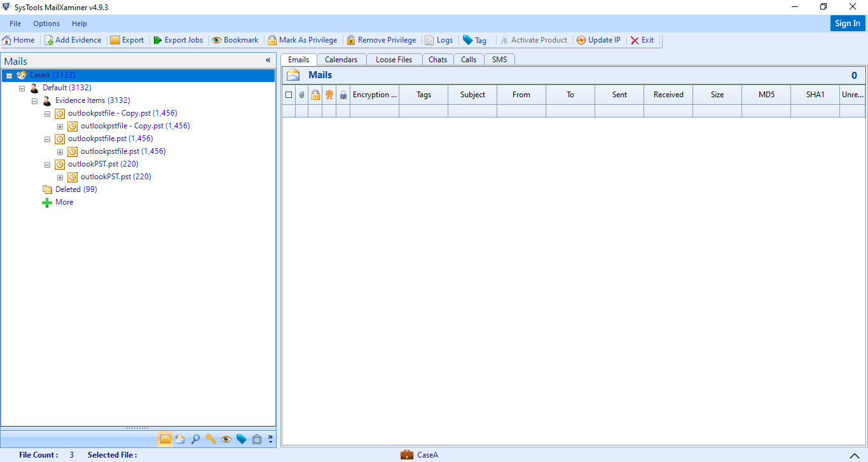Switch to the Chats tab
This screenshot has width=868, height=462.
[437, 60]
